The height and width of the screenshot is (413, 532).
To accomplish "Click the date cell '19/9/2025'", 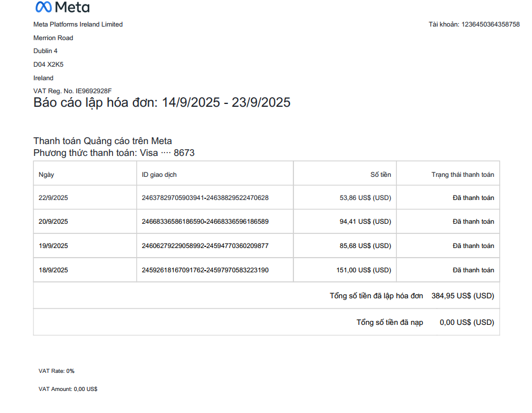I will click(53, 246).
